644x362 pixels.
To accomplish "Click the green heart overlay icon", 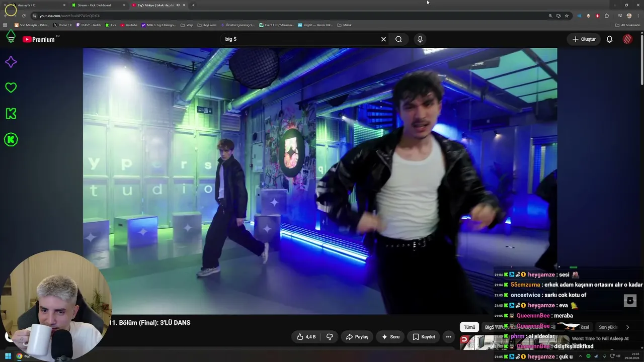I will (11, 87).
